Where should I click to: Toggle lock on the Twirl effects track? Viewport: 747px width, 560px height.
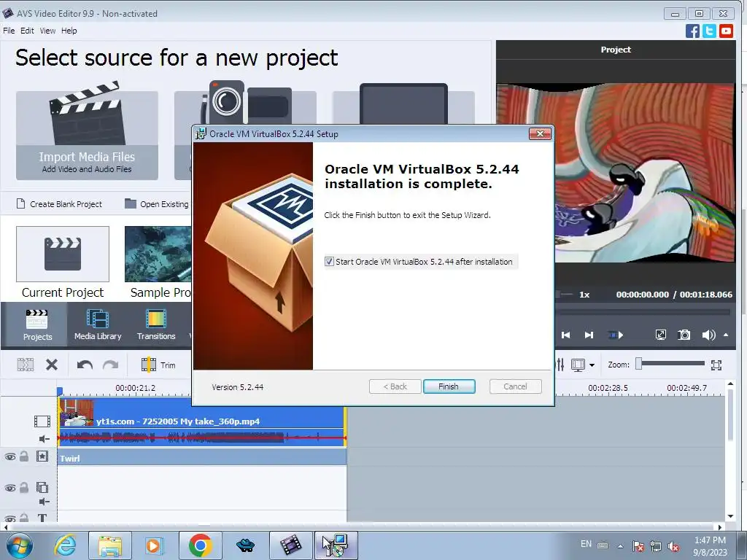(x=24, y=456)
